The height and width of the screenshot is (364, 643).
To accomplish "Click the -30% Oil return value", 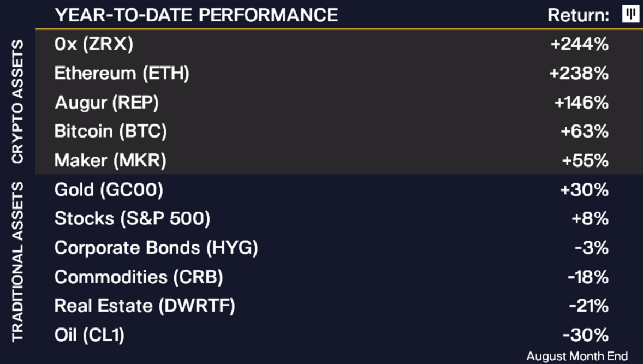I will (x=585, y=335).
